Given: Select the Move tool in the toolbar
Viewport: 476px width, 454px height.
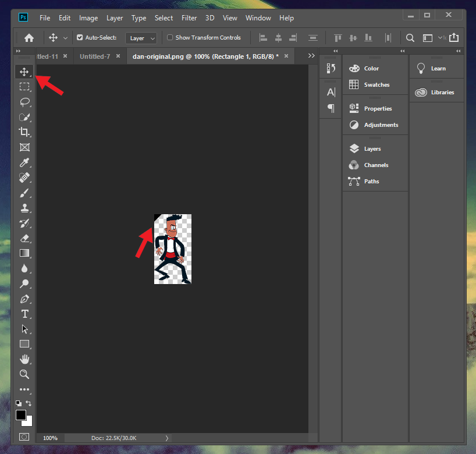Looking at the screenshot, I should point(24,72).
